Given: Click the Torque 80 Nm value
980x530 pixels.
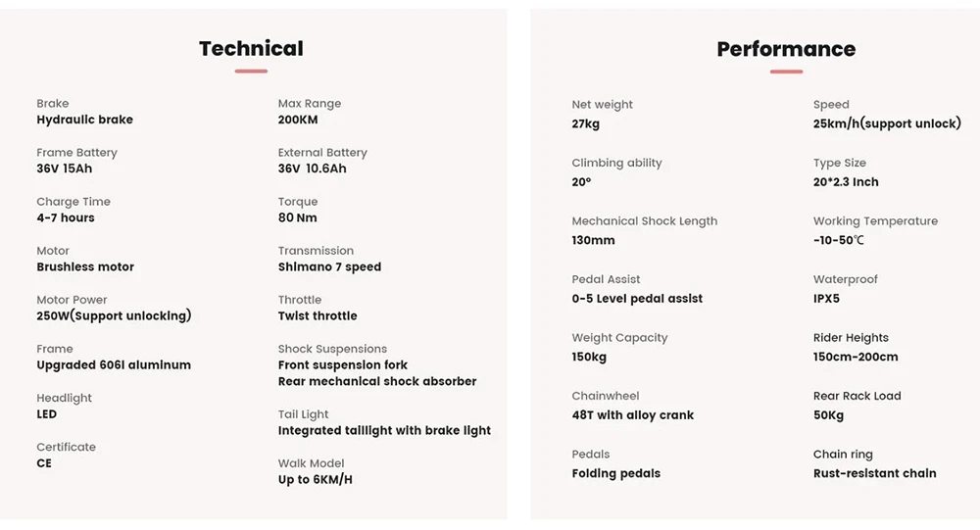Looking at the screenshot, I should [297, 217].
